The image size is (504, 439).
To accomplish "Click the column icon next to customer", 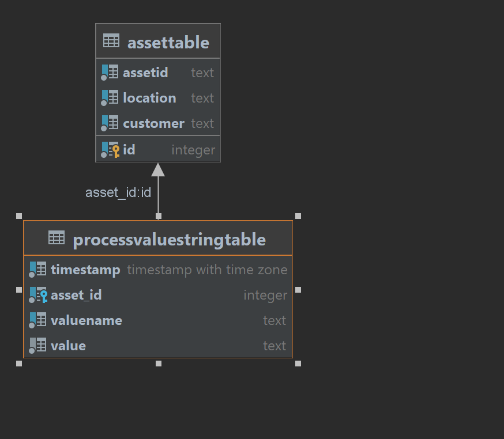I will (x=109, y=123).
